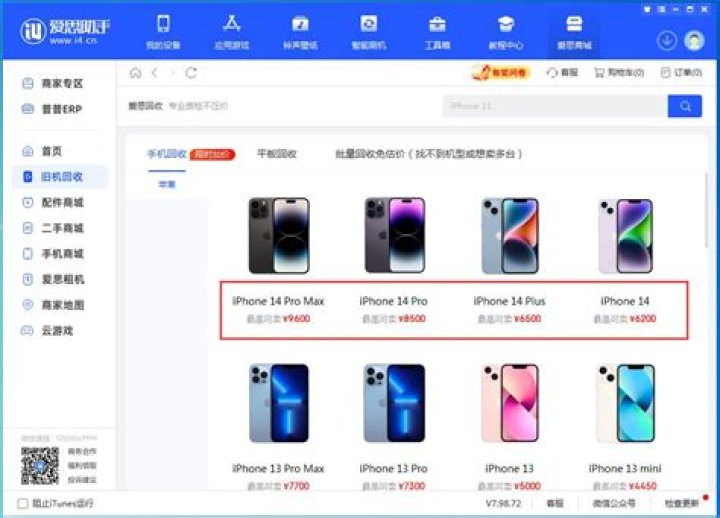Open the Apps and Games icon
Viewport: 720px width, 518px height.
point(231,24)
